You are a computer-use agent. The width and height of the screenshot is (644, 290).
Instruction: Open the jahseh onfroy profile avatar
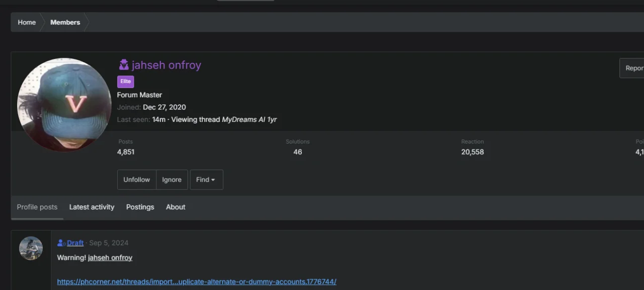pyautogui.click(x=64, y=105)
